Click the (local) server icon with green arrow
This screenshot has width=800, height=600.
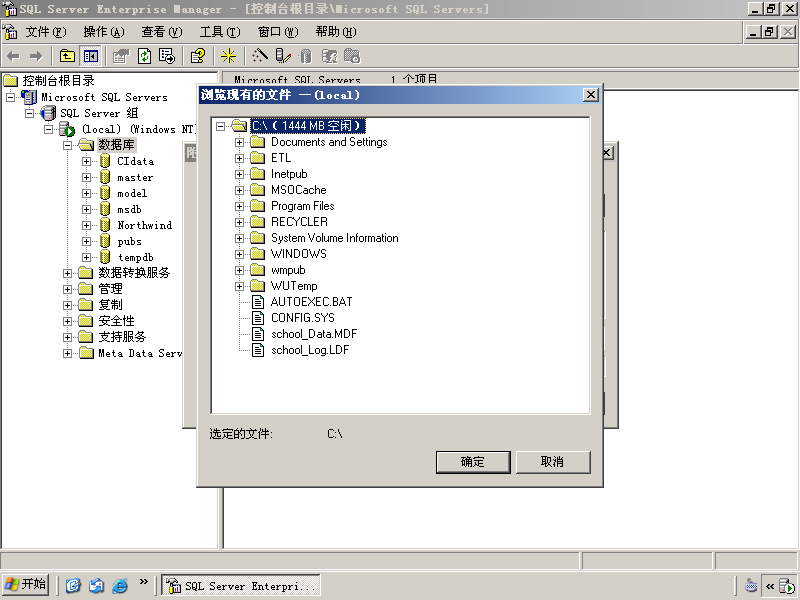click(x=67, y=129)
